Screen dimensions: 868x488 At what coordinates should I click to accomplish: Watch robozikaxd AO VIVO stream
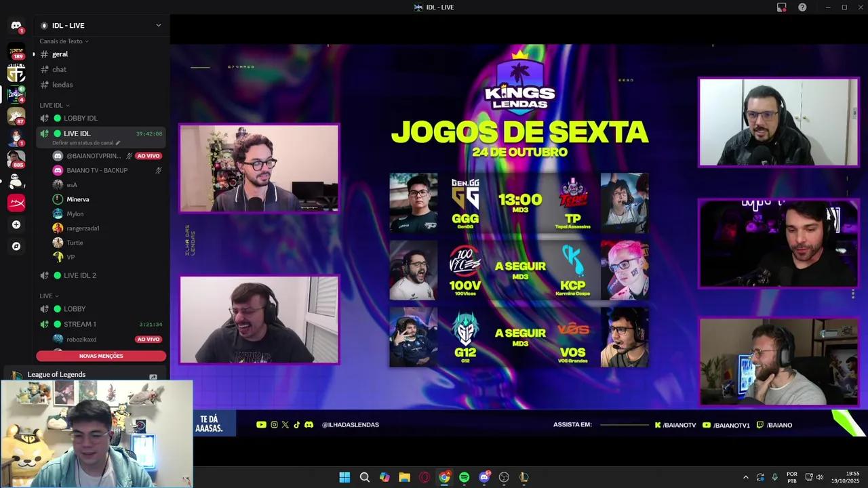[x=148, y=339]
